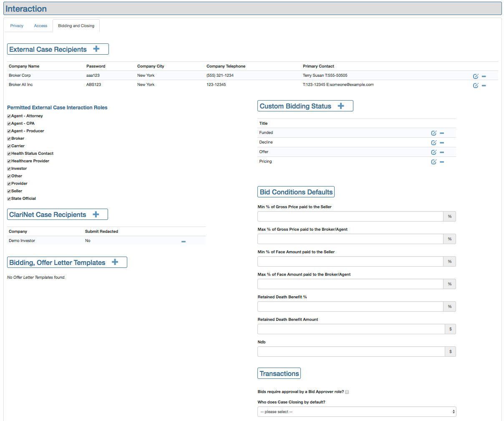Uncheck the Agent - Attorney role
504x421 pixels.
(x=9, y=116)
